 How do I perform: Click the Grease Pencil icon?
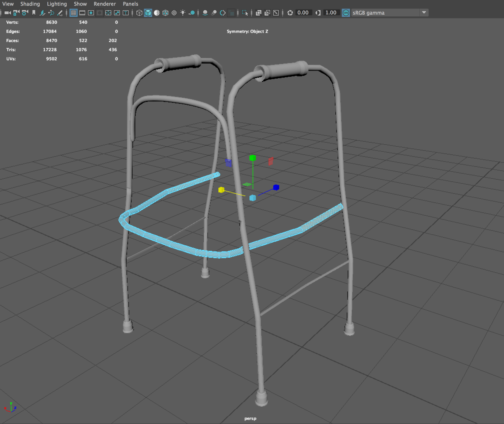(x=60, y=13)
